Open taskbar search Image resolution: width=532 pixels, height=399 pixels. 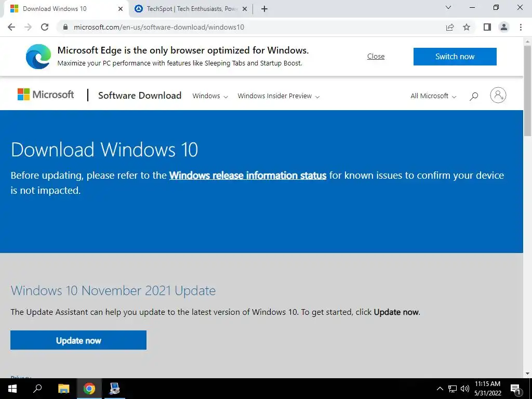tap(37, 389)
